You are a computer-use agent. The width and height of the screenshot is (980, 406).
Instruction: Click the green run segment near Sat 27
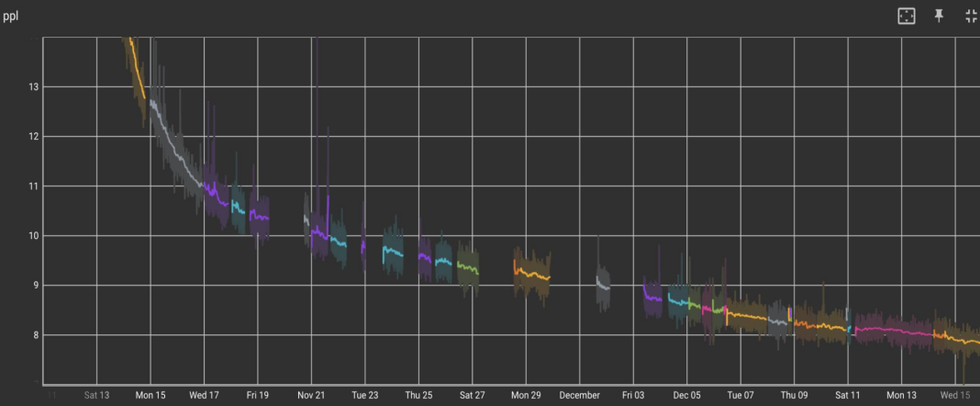pos(468,267)
